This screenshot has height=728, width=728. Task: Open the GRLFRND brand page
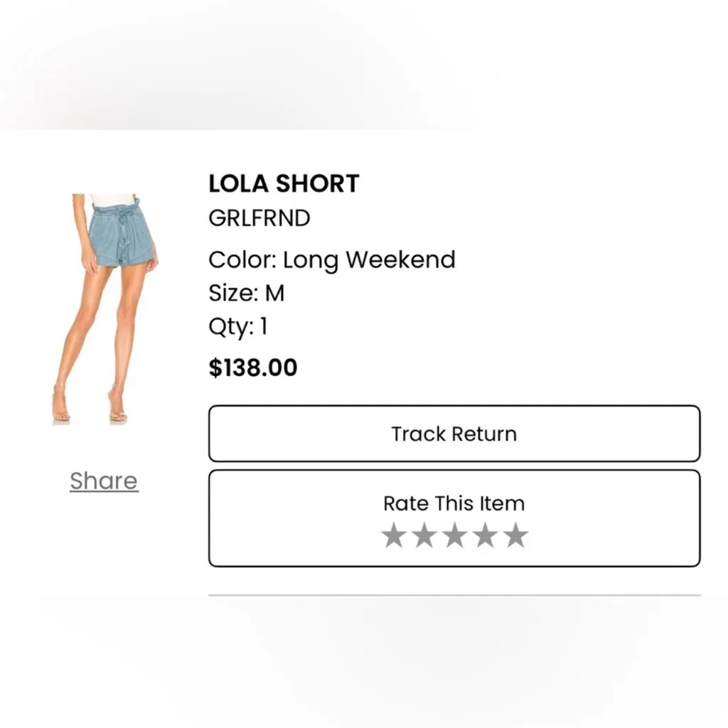259,218
